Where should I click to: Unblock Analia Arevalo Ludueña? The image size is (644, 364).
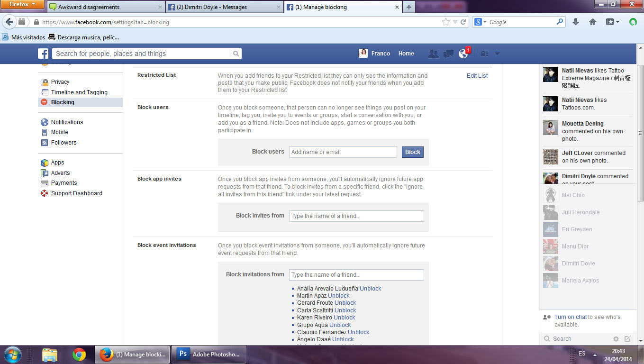(370, 289)
